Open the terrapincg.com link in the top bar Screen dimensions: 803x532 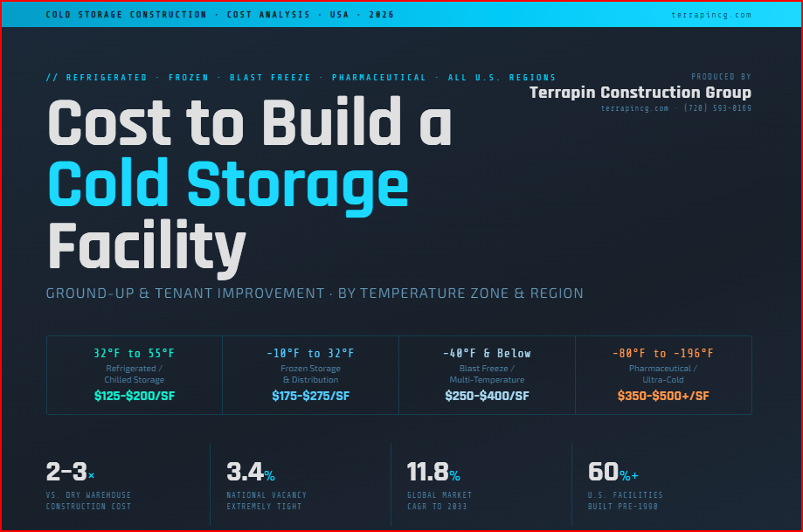tap(713, 14)
